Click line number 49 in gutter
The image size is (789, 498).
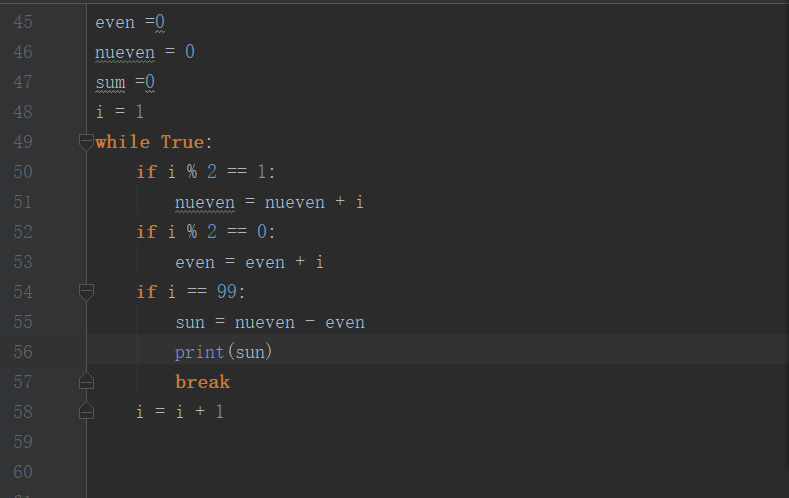pyautogui.click(x=23, y=142)
